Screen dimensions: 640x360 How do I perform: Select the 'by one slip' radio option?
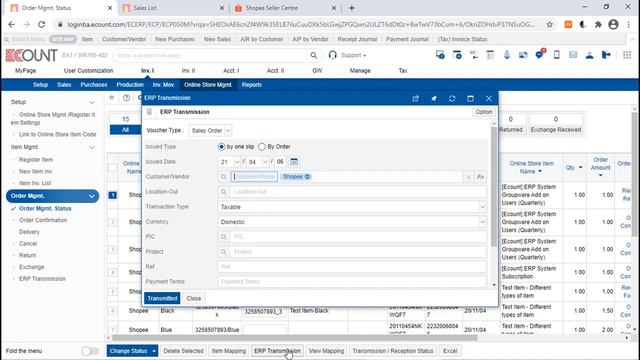(221, 147)
